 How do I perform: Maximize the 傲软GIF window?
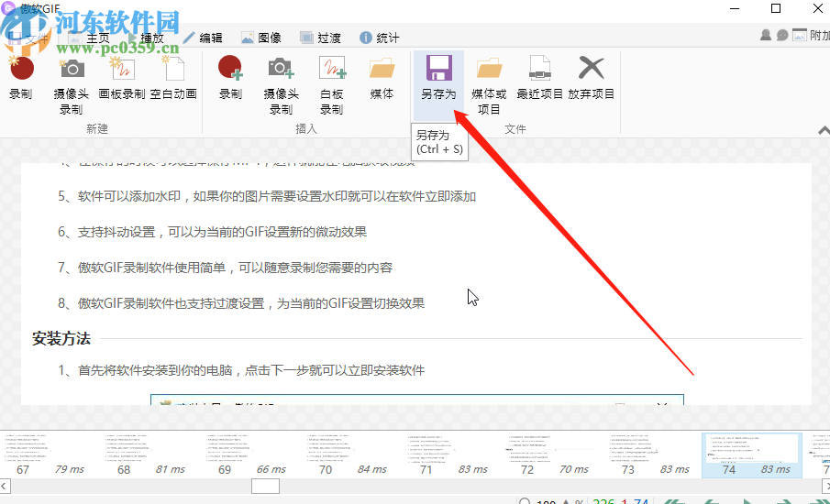coord(776,8)
